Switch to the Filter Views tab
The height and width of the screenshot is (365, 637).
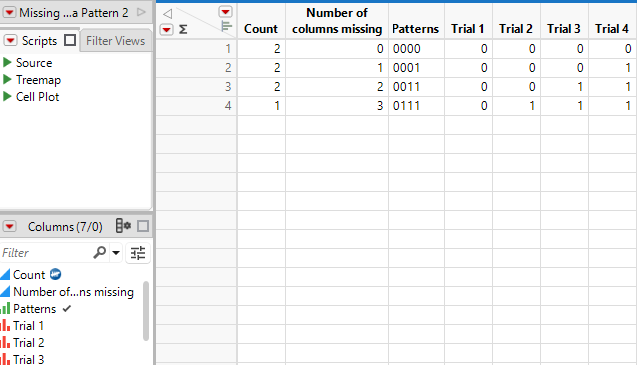click(116, 41)
